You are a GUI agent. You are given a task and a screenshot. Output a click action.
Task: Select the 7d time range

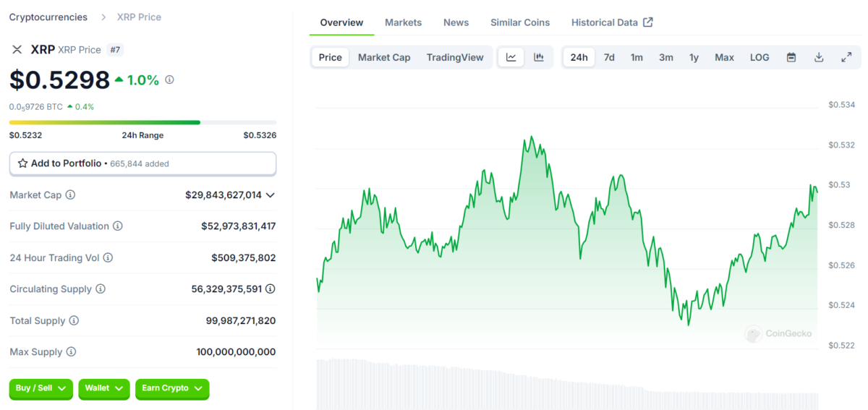[609, 57]
